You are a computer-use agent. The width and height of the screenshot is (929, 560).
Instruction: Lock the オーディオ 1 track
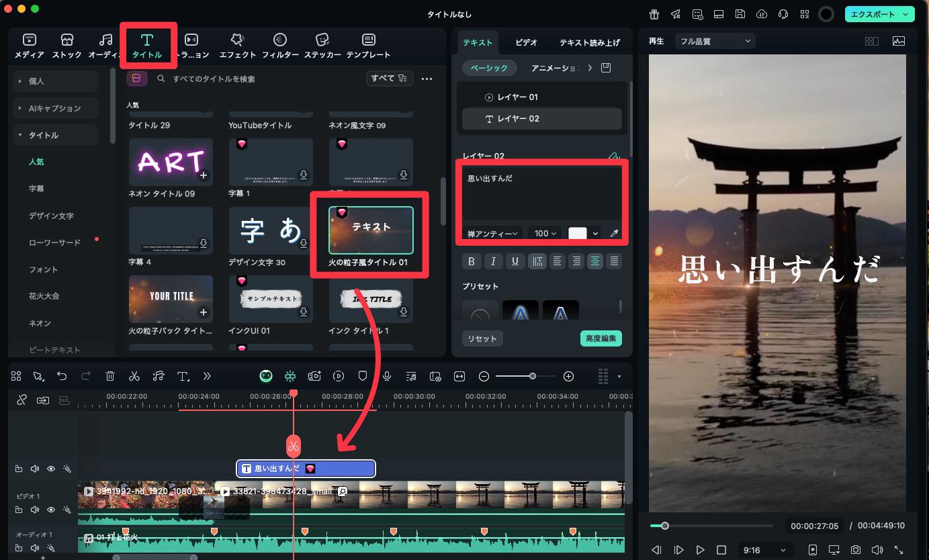[x=19, y=549]
